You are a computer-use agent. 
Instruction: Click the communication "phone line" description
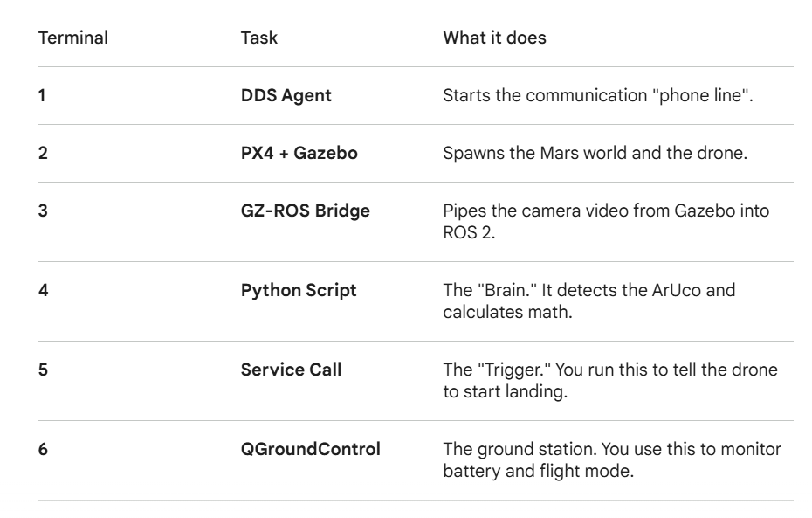598,96
